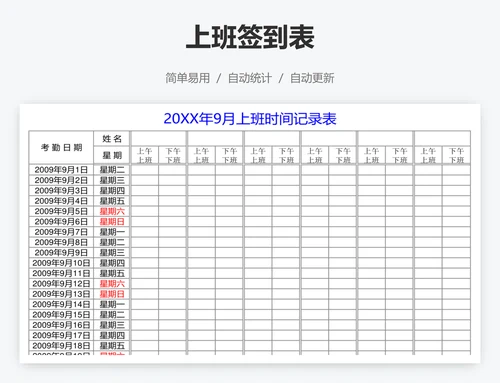Viewport: 500px width, 383px height.
Task: Click the date cell 2009年9月16日
Action: (x=61, y=325)
